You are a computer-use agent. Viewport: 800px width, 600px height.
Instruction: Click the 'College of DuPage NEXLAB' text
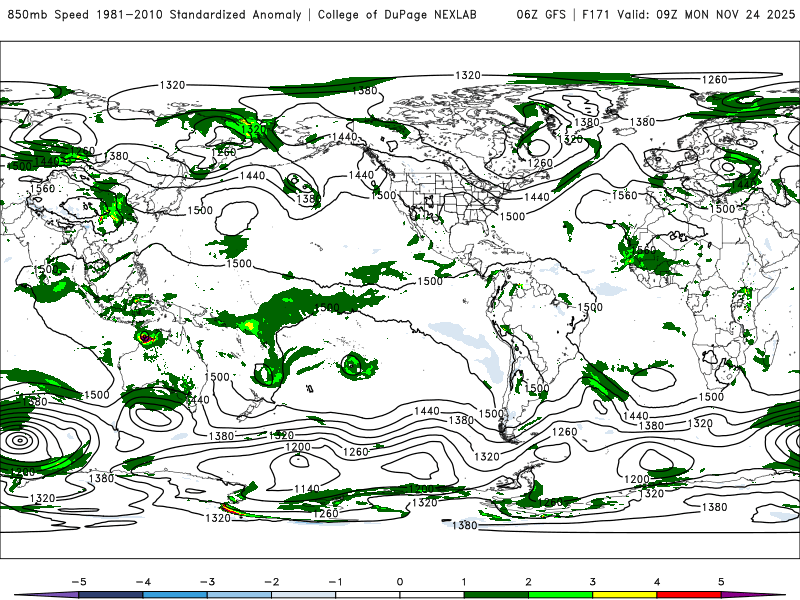(397, 14)
